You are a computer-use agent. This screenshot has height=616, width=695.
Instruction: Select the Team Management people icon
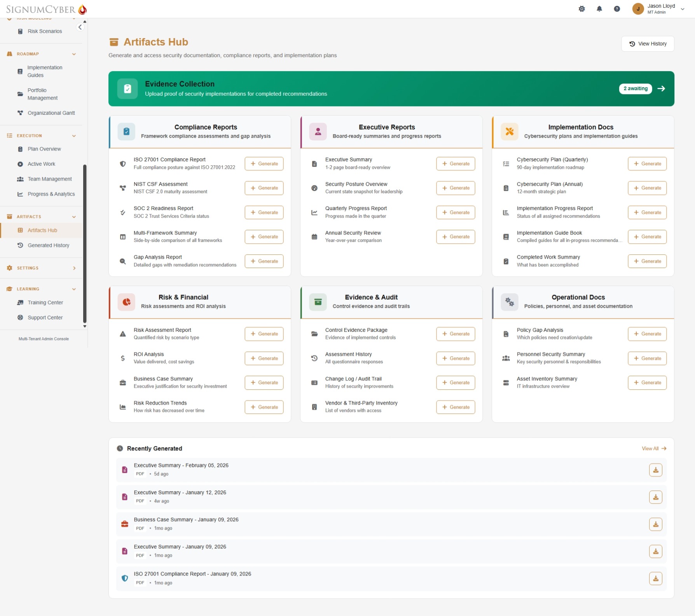tap(20, 179)
